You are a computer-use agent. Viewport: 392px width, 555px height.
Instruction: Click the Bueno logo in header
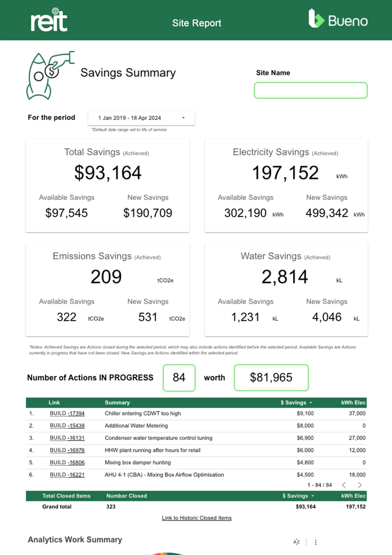[x=338, y=19]
